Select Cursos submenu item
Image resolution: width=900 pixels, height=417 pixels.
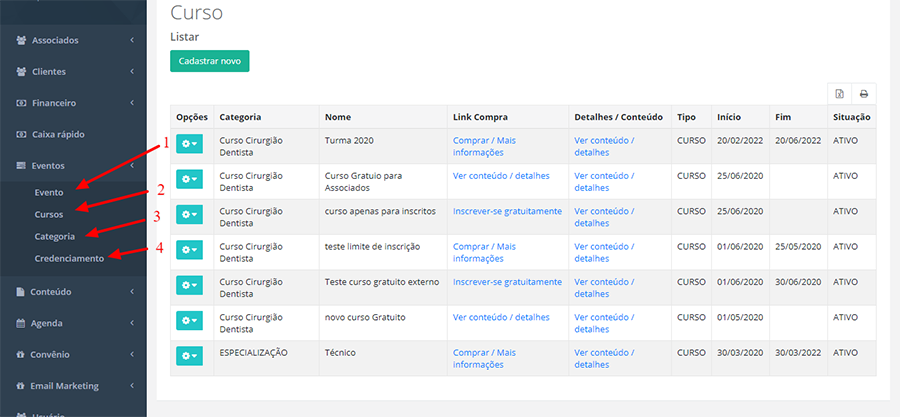click(x=49, y=214)
